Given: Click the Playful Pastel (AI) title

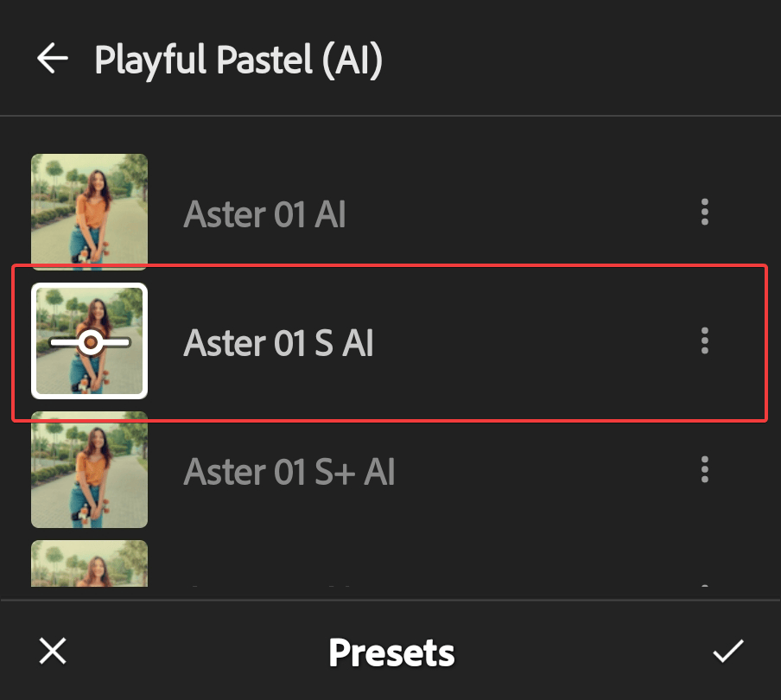Looking at the screenshot, I should point(238,60).
